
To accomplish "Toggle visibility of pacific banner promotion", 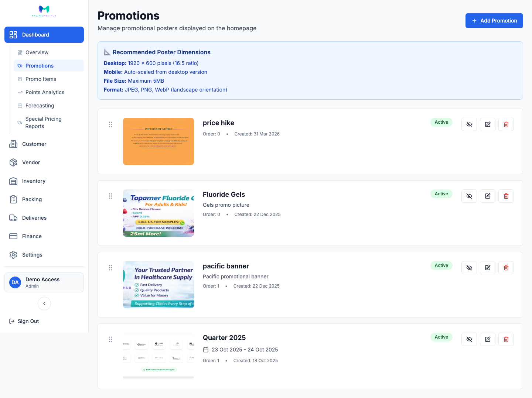I will point(469,268).
